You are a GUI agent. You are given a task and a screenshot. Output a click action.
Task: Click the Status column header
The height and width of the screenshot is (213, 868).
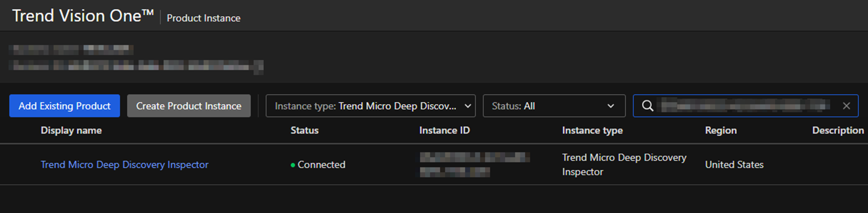(x=304, y=130)
